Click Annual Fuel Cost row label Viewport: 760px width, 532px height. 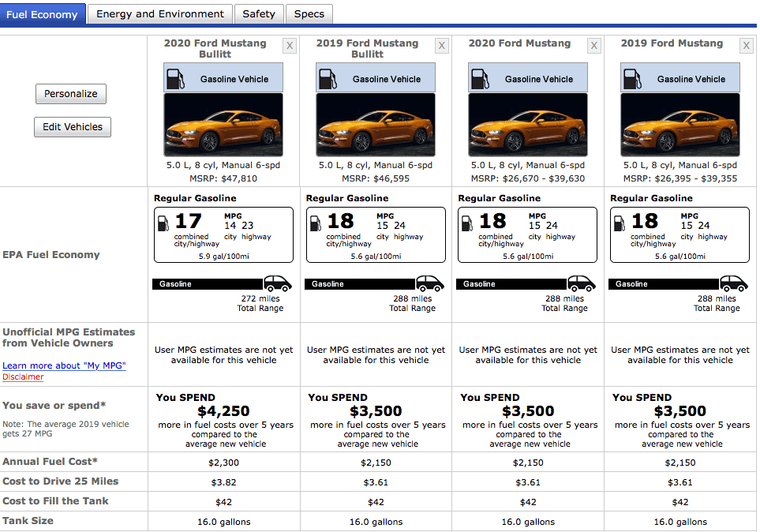(50, 462)
